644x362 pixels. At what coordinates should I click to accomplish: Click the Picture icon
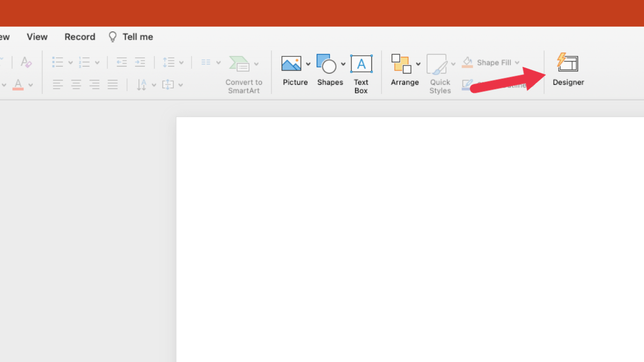291,64
